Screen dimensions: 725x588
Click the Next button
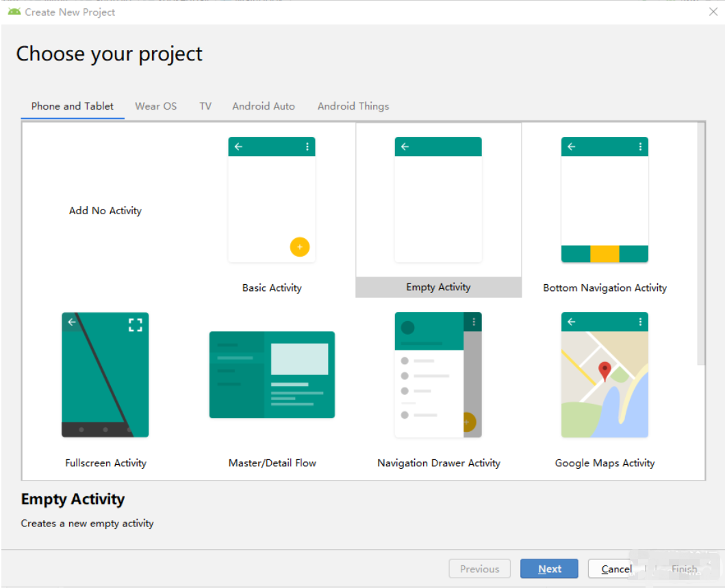coord(549,569)
